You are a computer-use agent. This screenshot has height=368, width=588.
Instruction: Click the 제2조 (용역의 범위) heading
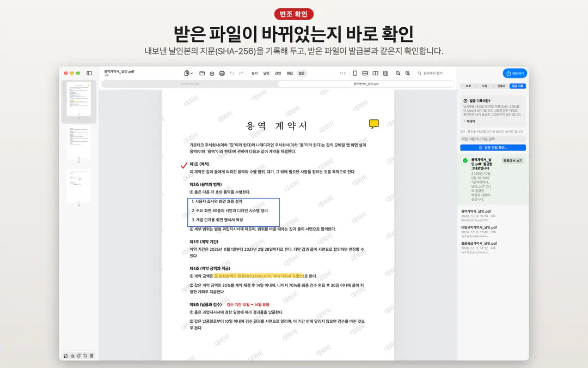[x=205, y=184]
